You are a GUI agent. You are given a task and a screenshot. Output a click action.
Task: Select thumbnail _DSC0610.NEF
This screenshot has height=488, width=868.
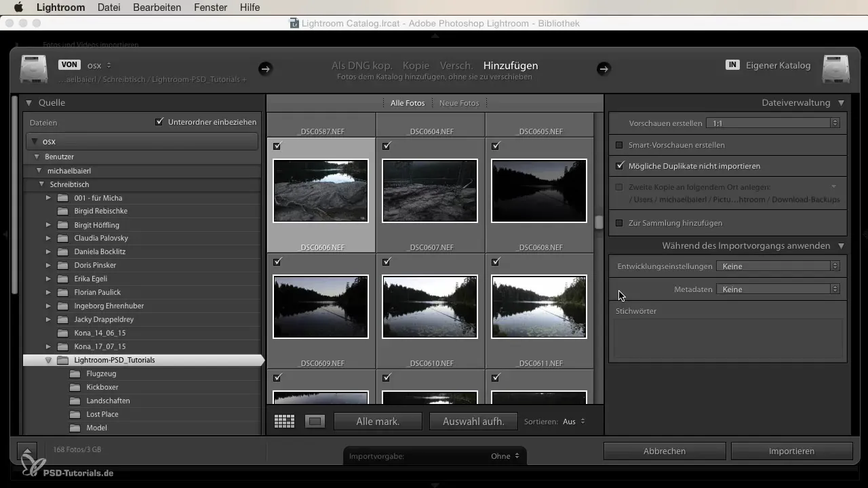click(x=430, y=306)
